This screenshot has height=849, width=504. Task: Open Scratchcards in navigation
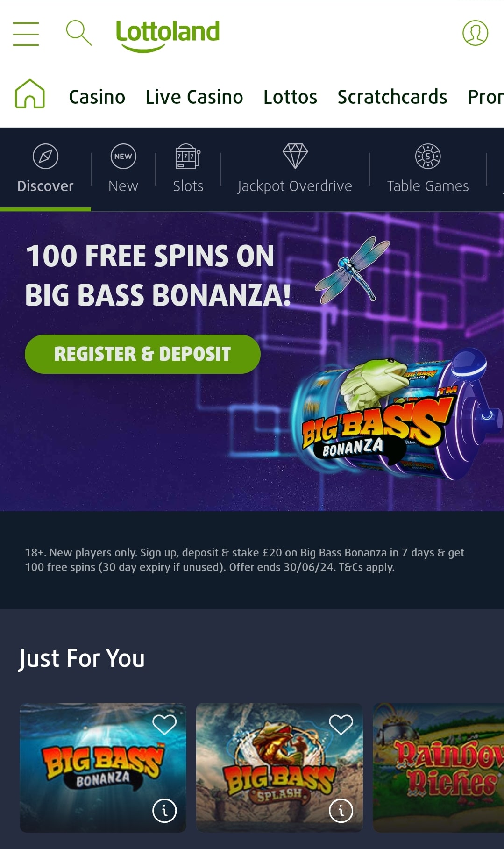coord(392,97)
